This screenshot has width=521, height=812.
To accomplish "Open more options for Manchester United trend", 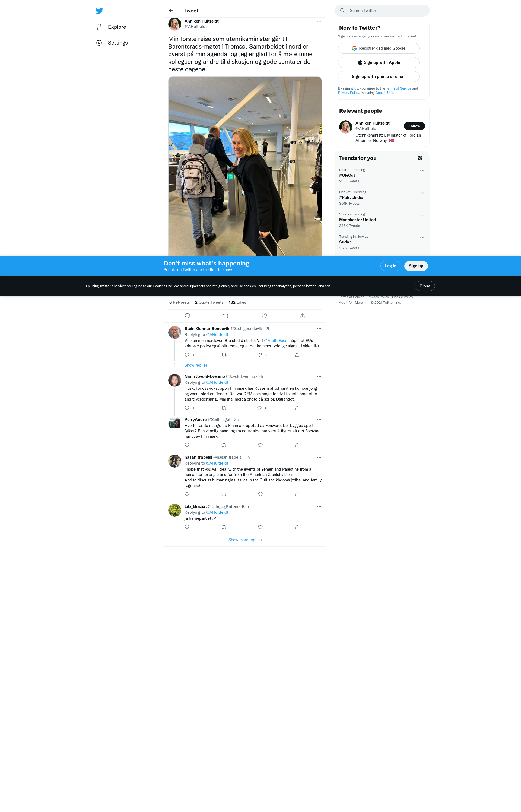I will click(x=422, y=215).
